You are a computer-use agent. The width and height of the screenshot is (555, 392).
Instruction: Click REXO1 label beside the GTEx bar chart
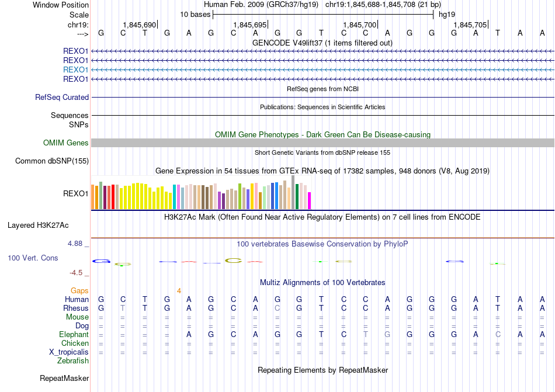point(75,193)
